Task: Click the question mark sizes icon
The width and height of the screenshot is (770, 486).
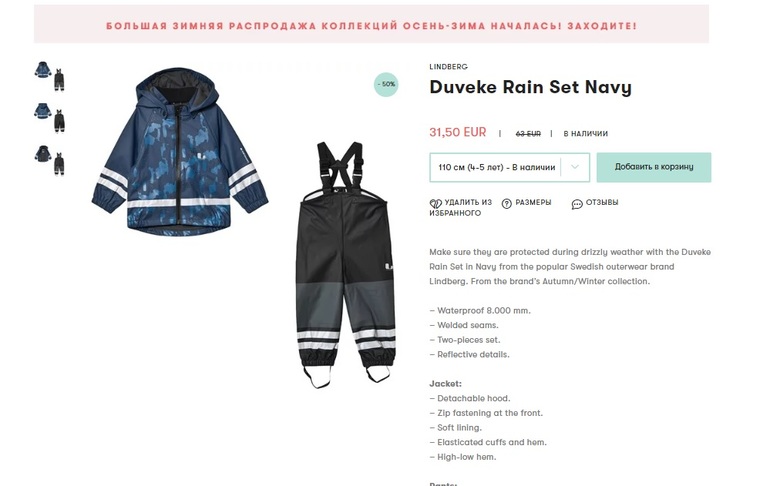Action: pyautogui.click(x=507, y=203)
